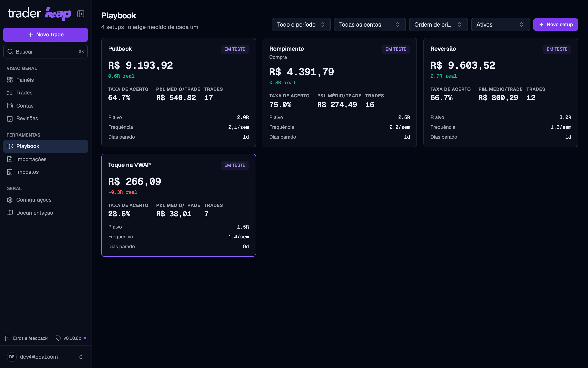This screenshot has width=588, height=368.
Task: Focus the Buscar search field
Action: [46, 52]
